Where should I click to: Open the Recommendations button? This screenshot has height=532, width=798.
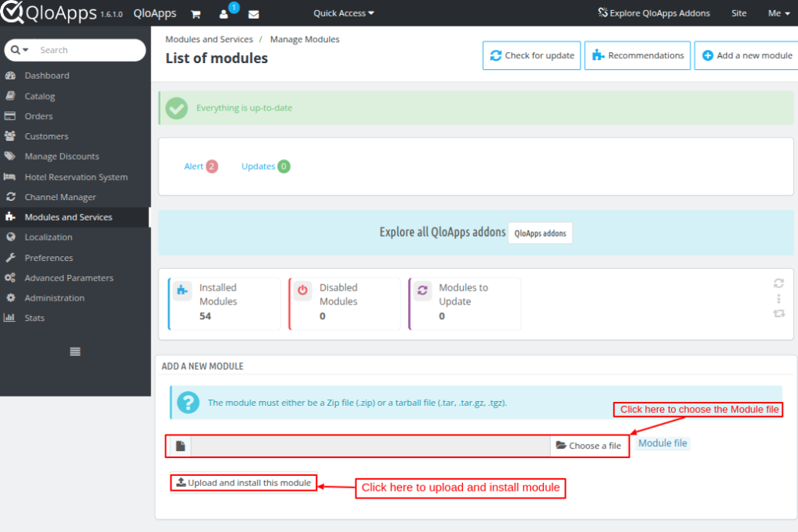click(637, 55)
